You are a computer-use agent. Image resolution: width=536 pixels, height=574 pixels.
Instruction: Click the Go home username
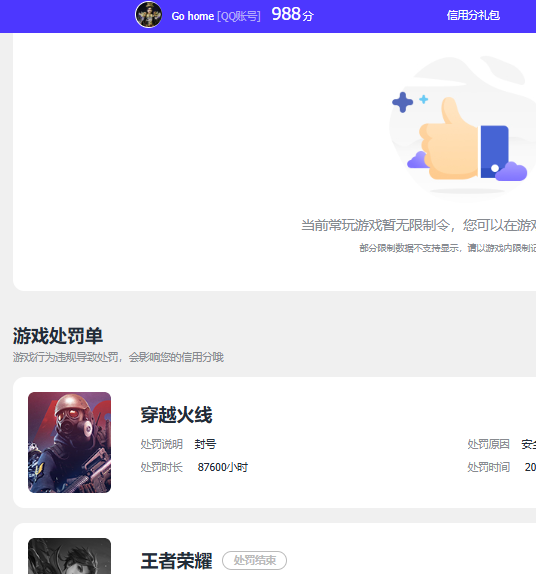193,16
